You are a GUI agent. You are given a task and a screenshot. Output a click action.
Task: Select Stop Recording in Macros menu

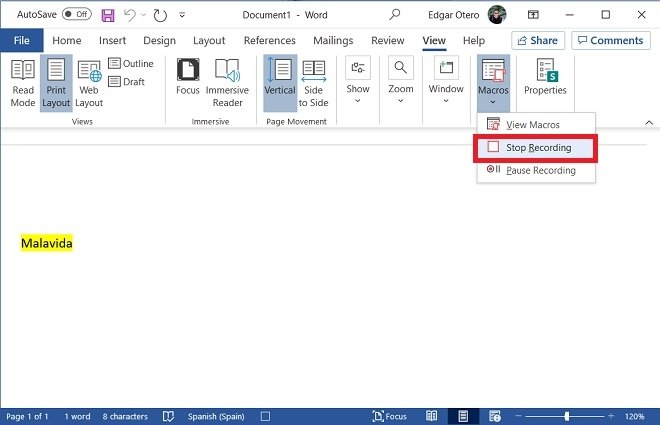536,148
